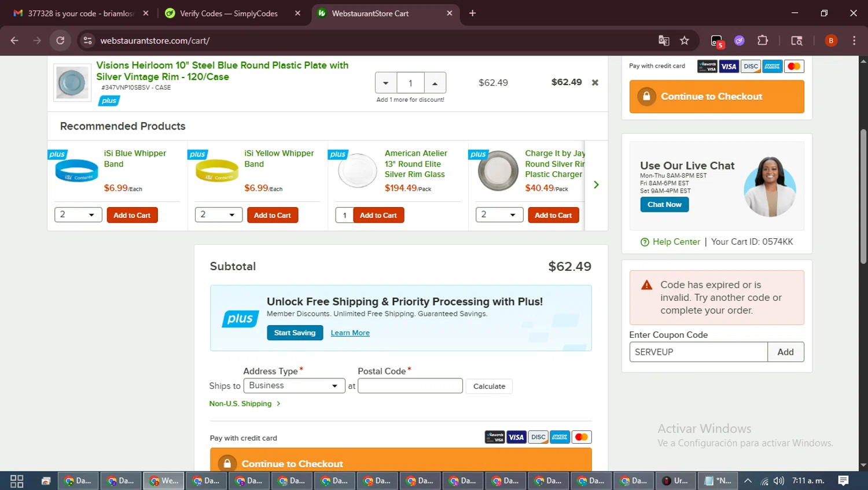Click the plus logo in shipping banner

240,319
